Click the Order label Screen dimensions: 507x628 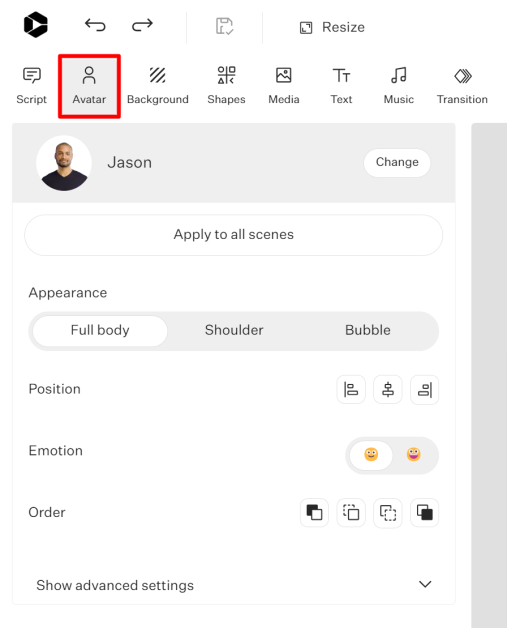46,513
